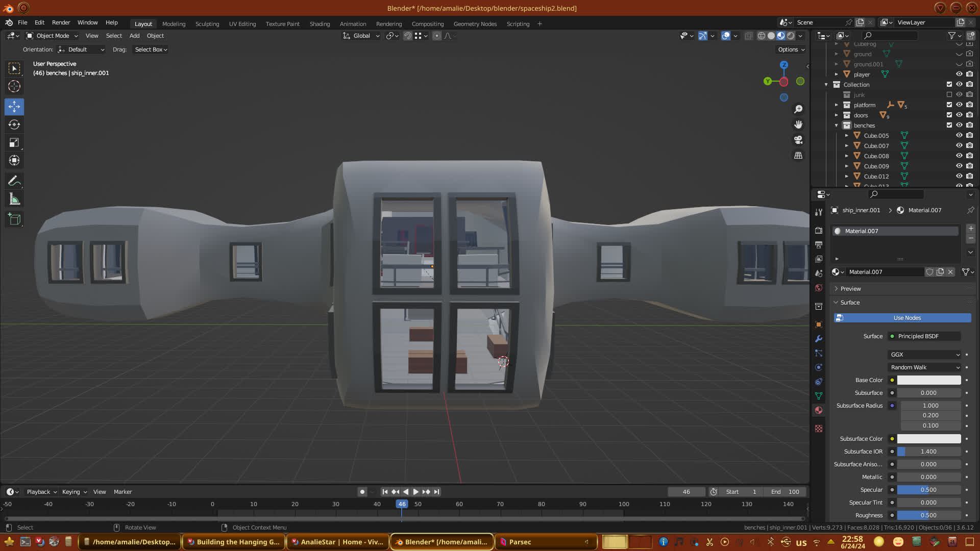Activate the Scale tool
980x551 pixels.
[14, 143]
